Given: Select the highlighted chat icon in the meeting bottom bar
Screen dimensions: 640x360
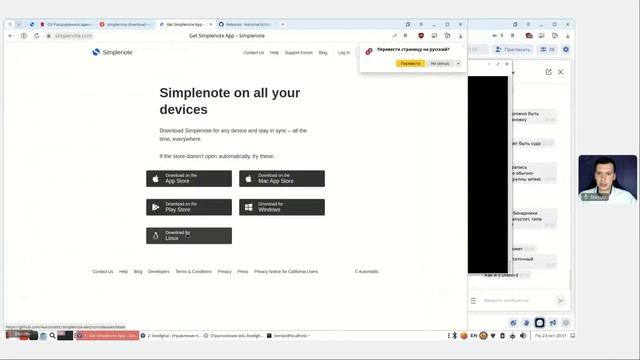Looking at the screenshot, I should (x=540, y=322).
